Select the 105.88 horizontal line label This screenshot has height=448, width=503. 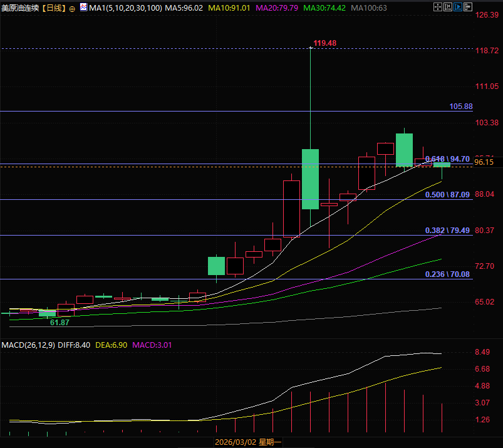461,107
